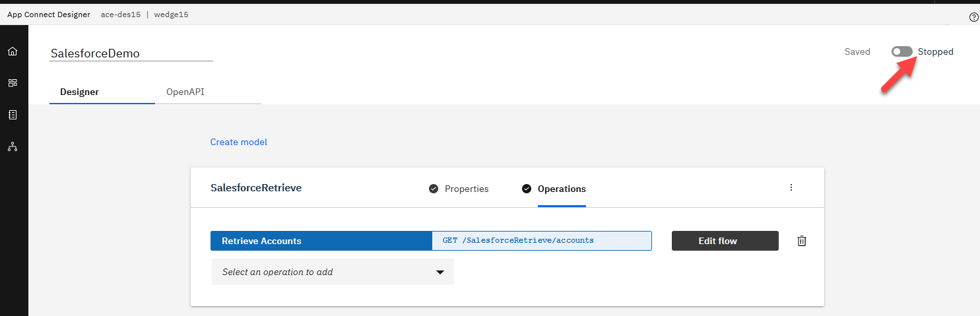The width and height of the screenshot is (980, 316).
Task: Go to Home via sidebar icon
Action: (x=13, y=51)
